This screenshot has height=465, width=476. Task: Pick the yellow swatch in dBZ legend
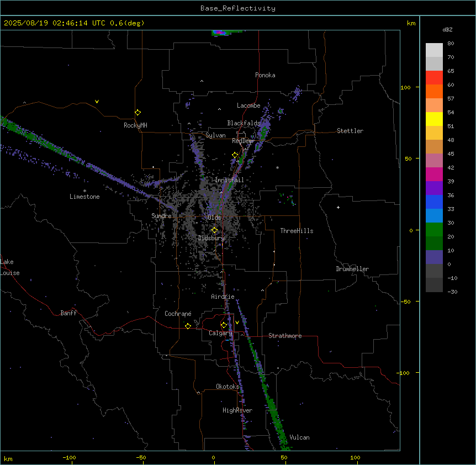tap(434, 119)
